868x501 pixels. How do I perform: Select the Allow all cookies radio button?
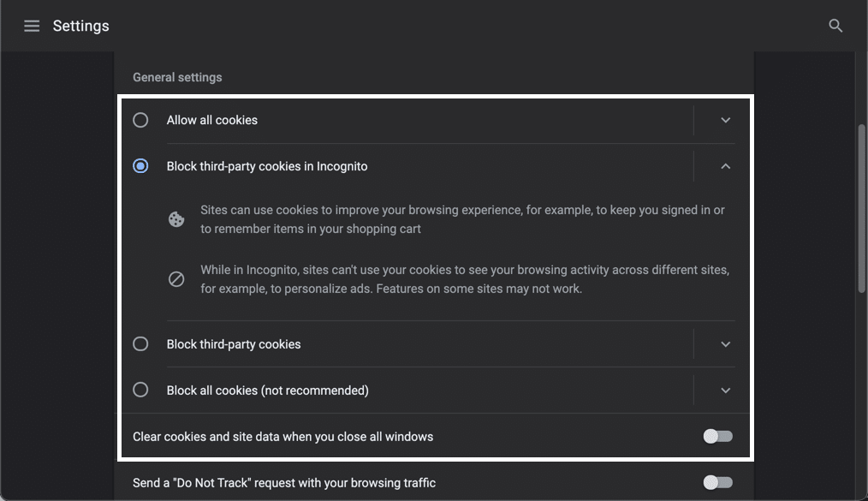coord(140,120)
